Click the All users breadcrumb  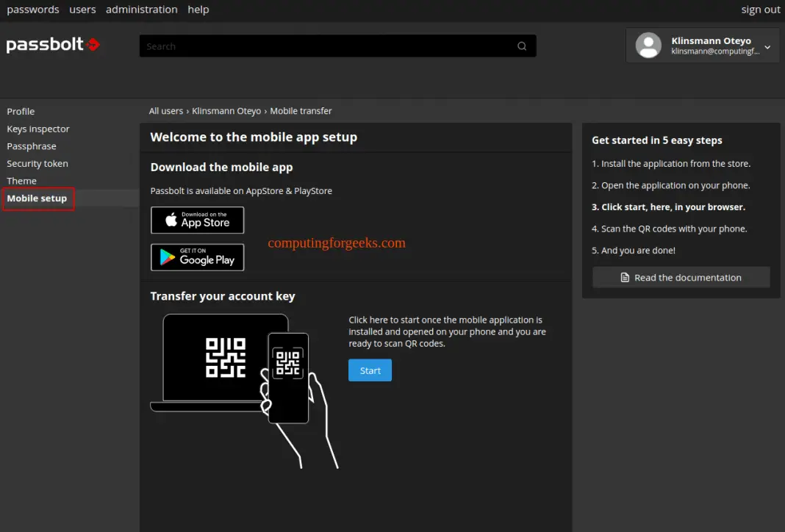(x=166, y=111)
